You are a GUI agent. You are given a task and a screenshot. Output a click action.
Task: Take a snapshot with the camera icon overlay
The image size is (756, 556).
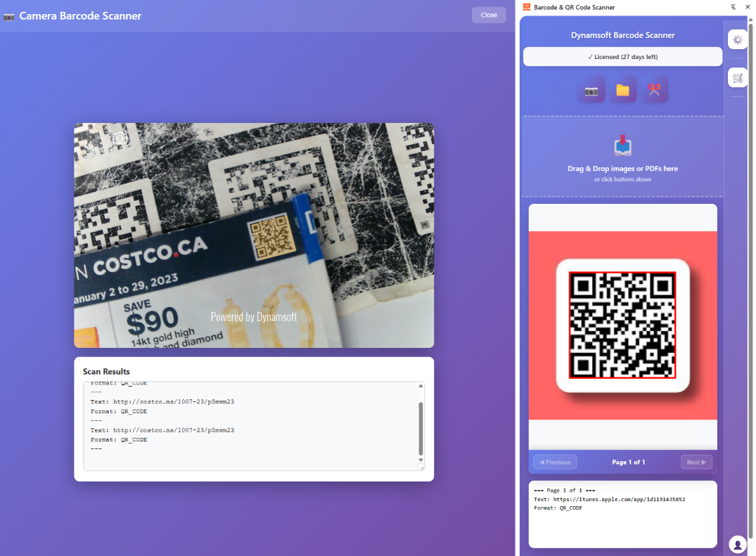119,138
